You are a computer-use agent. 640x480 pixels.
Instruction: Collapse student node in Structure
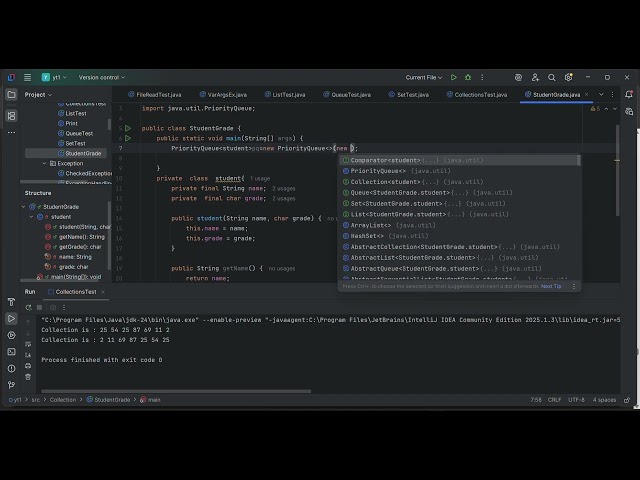(31, 217)
